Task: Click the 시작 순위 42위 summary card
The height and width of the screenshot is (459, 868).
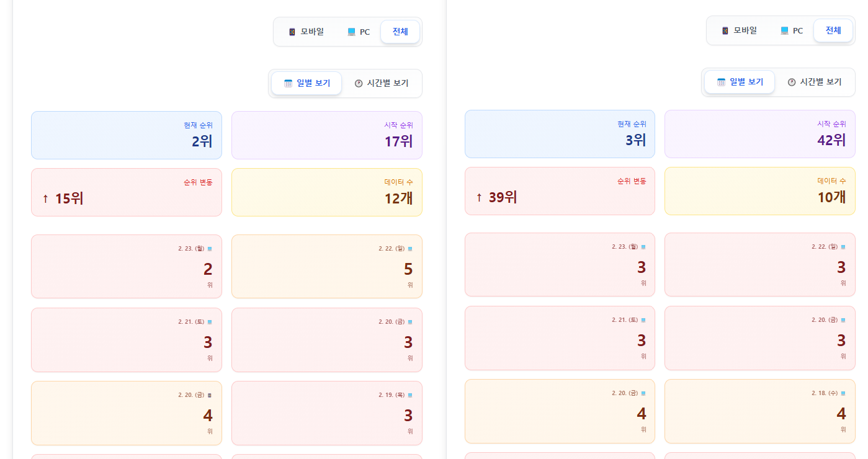Action: click(759, 134)
